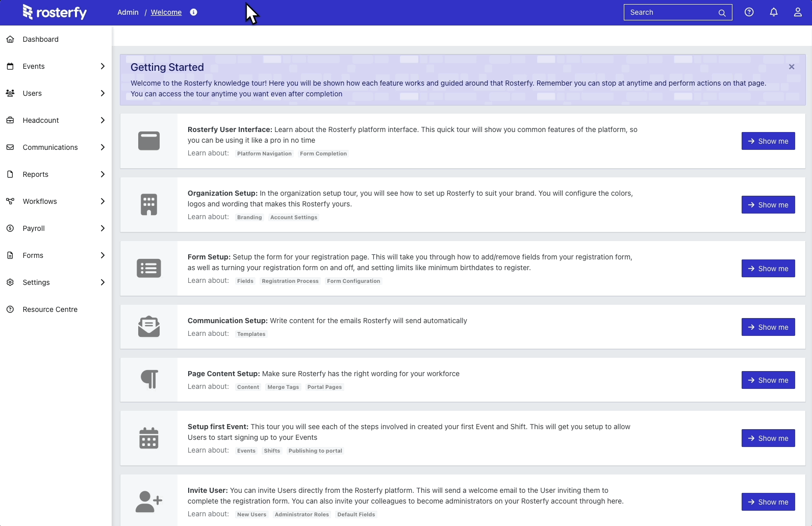Click the Invite User person-plus icon
Screen dimensions: 812x526
tap(148, 502)
